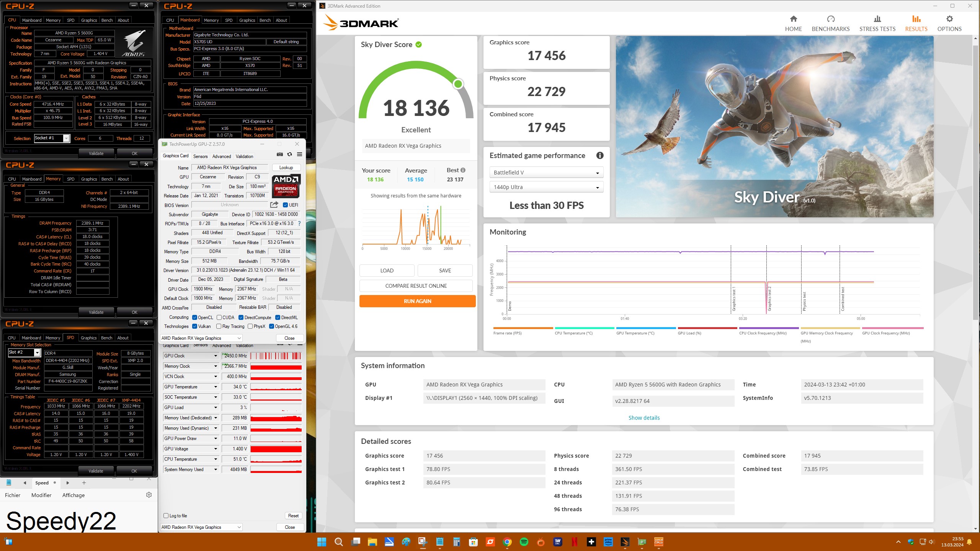This screenshot has width=980, height=551.
Task: Open CPU-Z SPD Slot #2 dropdown
Action: [24, 352]
